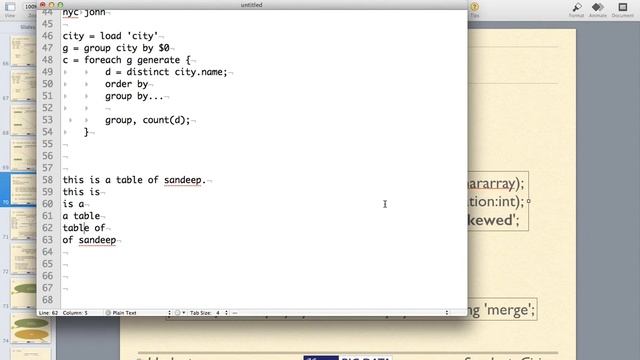Select Keynote slide thumbnail 74
Viewport: 640px width, 360px height.
point(31,329)
